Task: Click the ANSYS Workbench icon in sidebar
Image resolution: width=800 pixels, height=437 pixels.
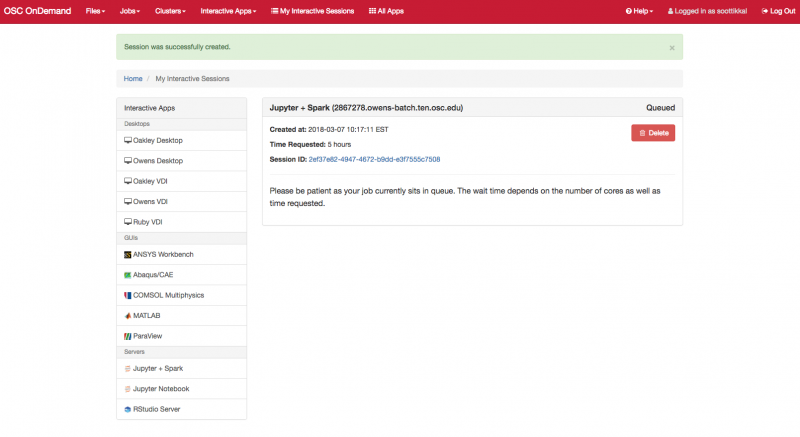Action: (x=128, y=254)
